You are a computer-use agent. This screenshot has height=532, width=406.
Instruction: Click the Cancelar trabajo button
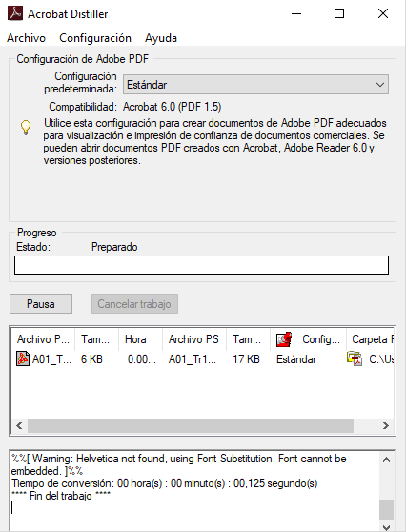click(x=134, y=304)
